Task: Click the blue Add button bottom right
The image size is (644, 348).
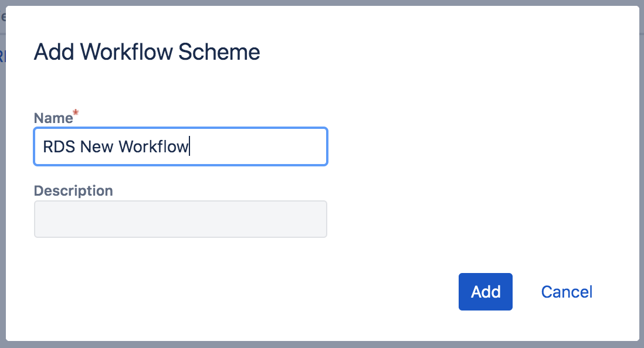Action: 485,292
